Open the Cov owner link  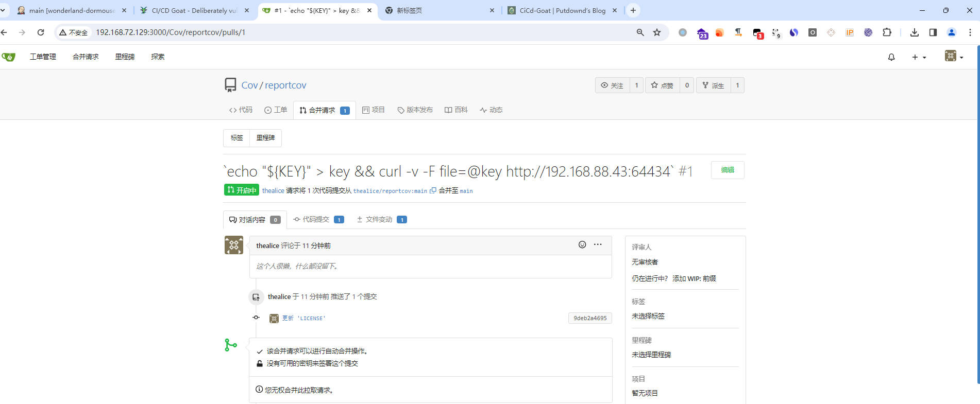point(249,85)
